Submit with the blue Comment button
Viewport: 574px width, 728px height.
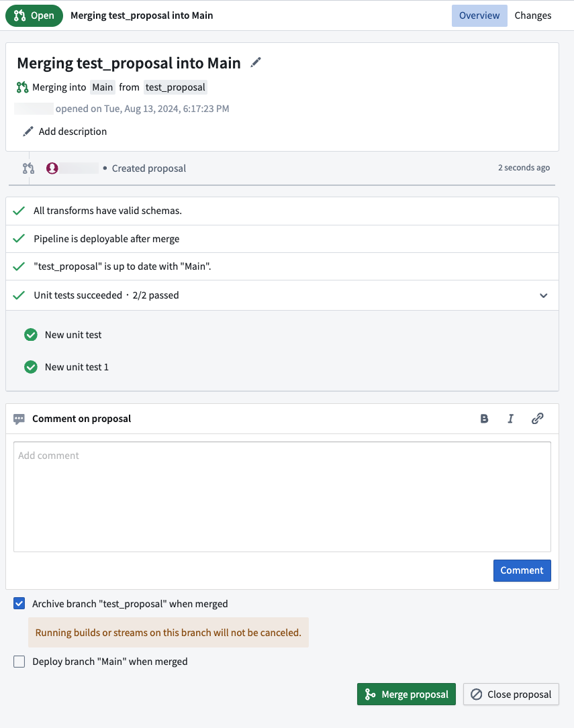click(522, 570)
